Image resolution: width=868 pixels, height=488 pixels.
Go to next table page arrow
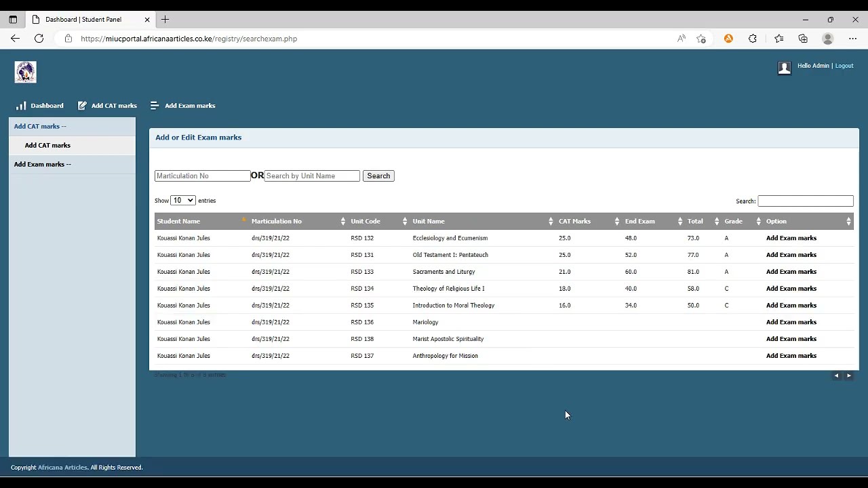pos(848,375)
